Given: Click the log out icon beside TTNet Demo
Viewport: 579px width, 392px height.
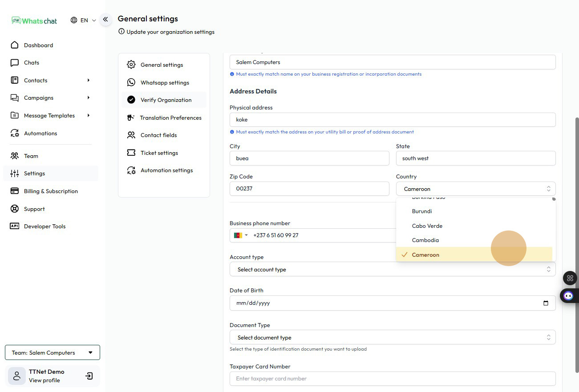Looking at the screenshot, I should [89, 376].
